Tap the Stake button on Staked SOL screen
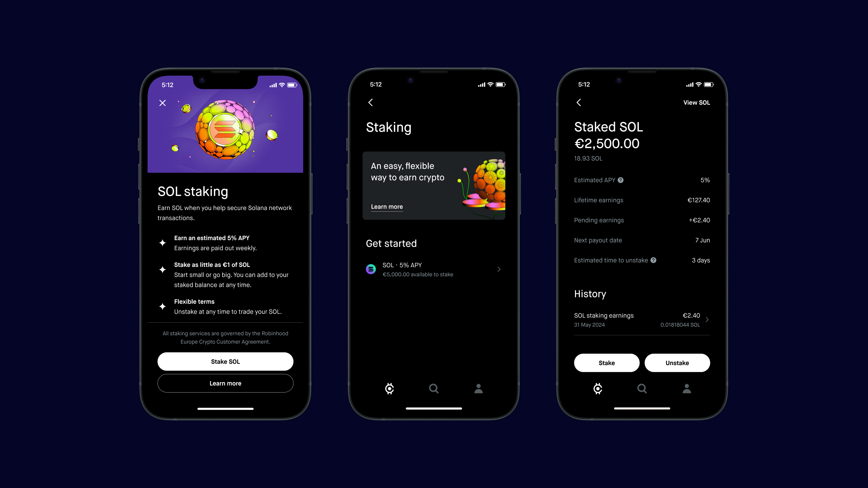Image resolution: width=868 pixels, height=488 pixels. click(606, 362)
